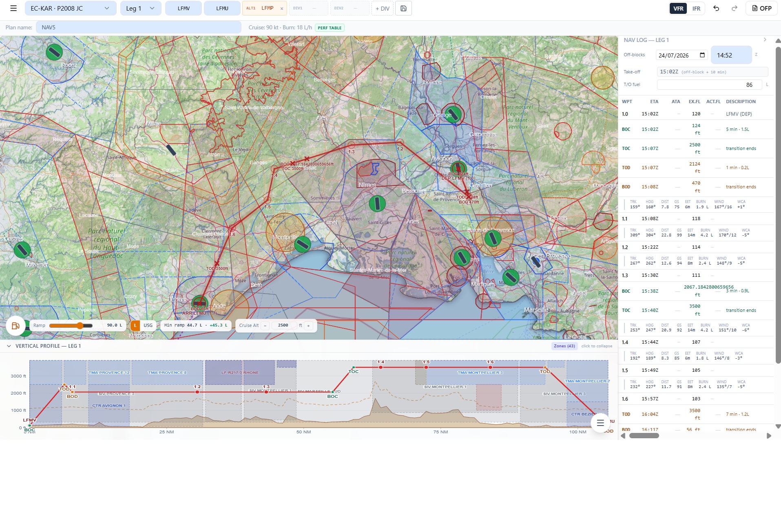Adjust the Ramp fuel slider

(x=71, y=325)
